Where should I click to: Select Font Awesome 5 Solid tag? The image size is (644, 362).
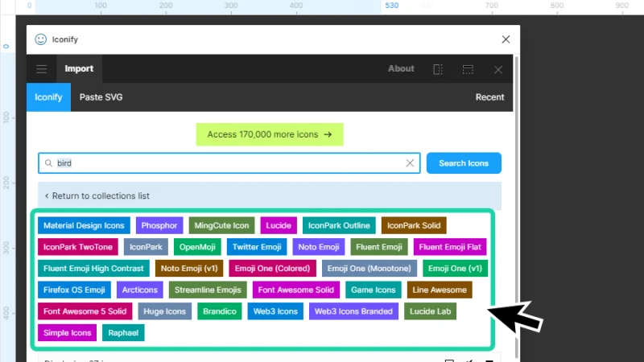[x=85, y=311]
